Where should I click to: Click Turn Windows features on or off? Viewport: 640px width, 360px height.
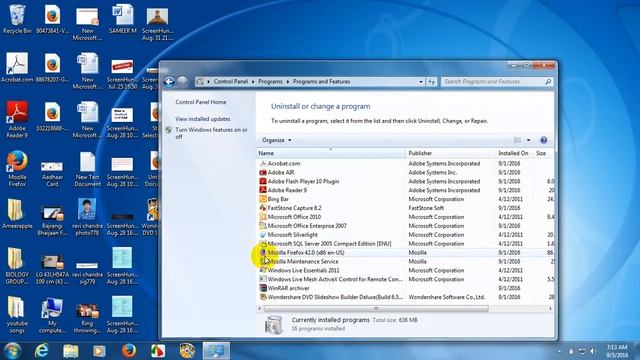(211, 133)
